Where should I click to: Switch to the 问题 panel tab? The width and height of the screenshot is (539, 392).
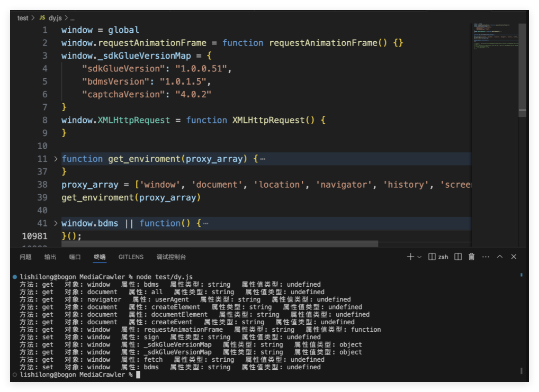(25, 257)
